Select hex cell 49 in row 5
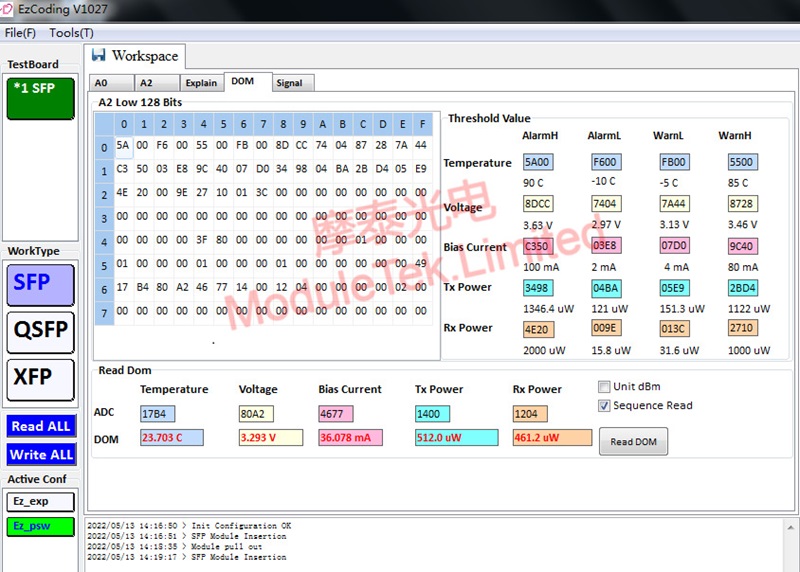This screenshot has height=572, width=800. 421,263
